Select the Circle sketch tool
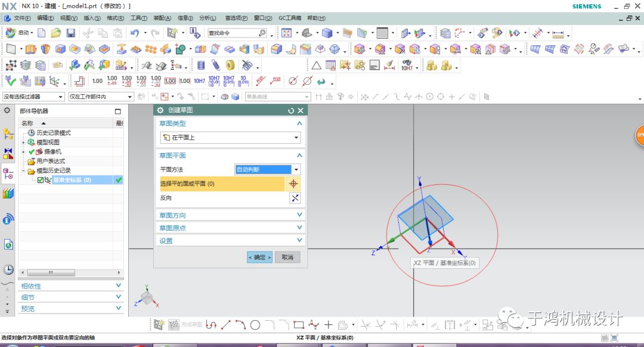Viewport: 644px width, 347px height. (256, 325)
